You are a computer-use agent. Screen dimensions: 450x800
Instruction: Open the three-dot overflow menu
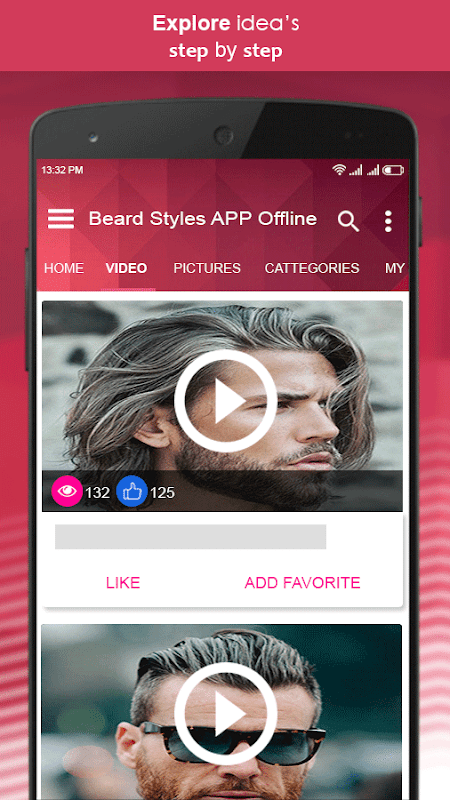tap(388, 221)
